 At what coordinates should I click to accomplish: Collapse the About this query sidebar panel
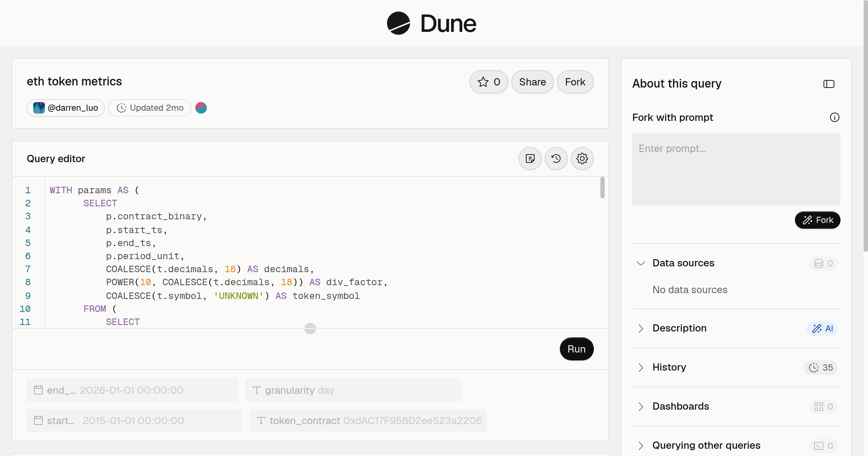[829, 84]
